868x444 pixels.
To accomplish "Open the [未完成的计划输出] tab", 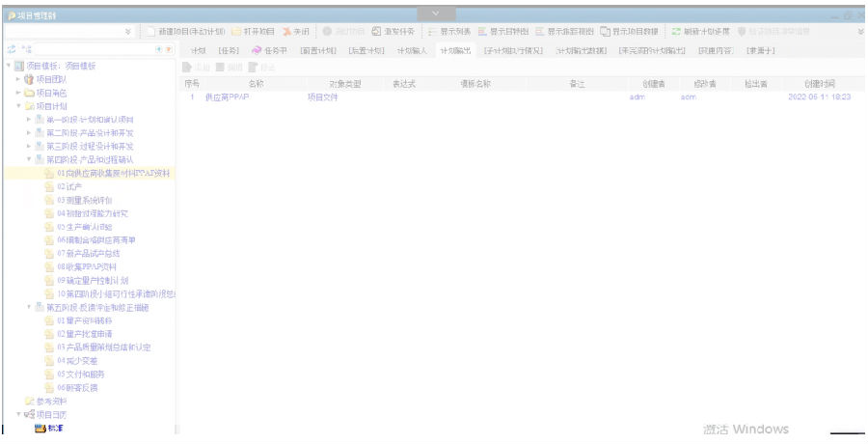I will (652, 51).
